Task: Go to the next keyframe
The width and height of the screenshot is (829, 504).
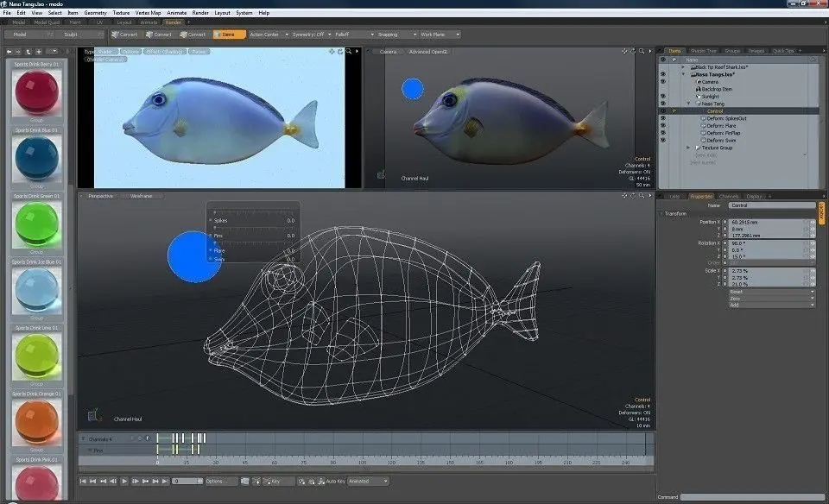Action: (145, 482)
